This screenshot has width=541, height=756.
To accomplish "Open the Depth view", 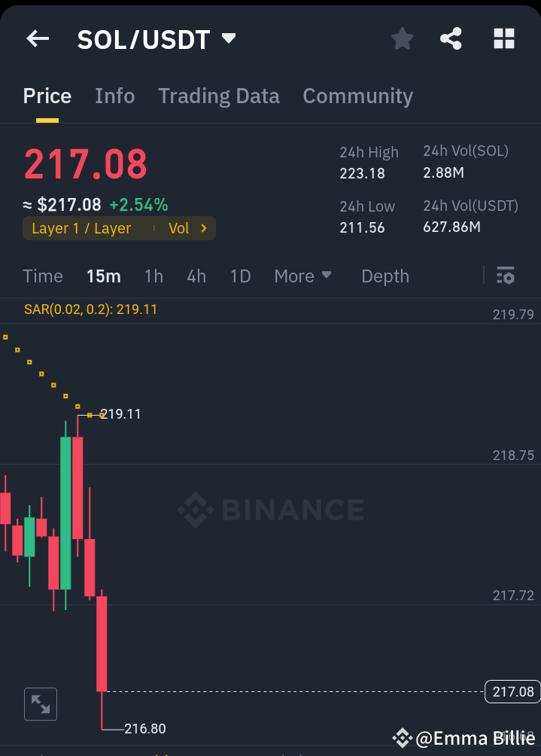I will [384, 276].
